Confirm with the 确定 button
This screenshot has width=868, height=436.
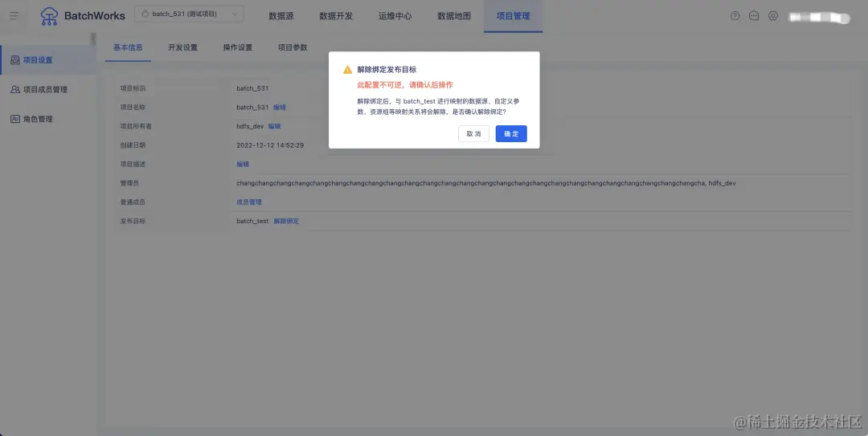pyautogui.click(x=511, y=133)
